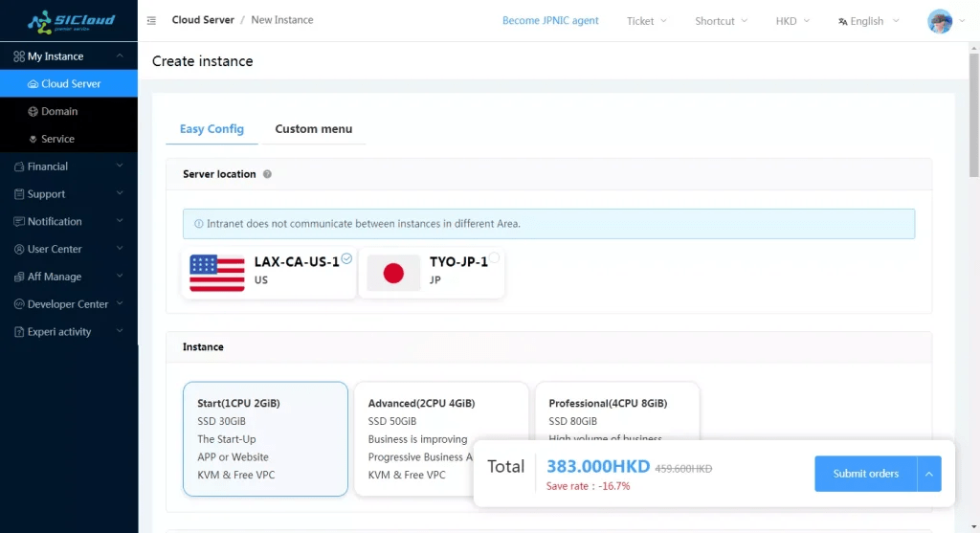Screen dimensions: 980x533
Task: Open the HKD currency dropdown
Action: tap(791, 21)
